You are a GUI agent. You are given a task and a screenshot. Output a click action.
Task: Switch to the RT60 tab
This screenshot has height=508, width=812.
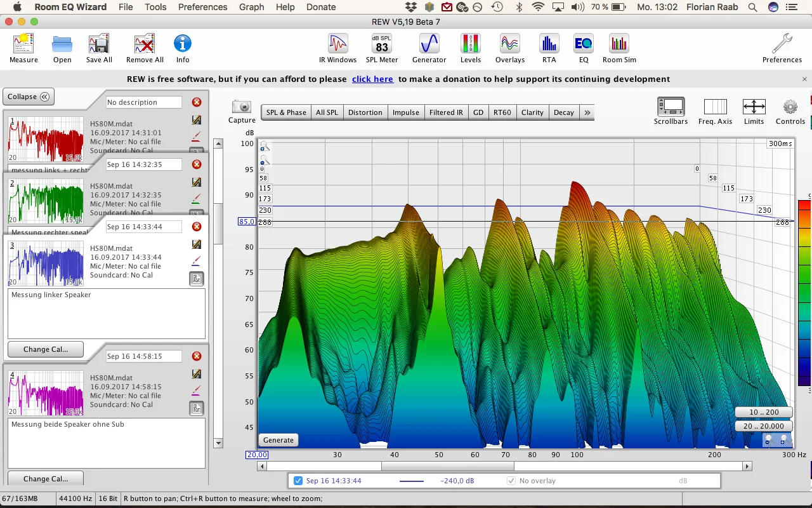coord(502,112)
